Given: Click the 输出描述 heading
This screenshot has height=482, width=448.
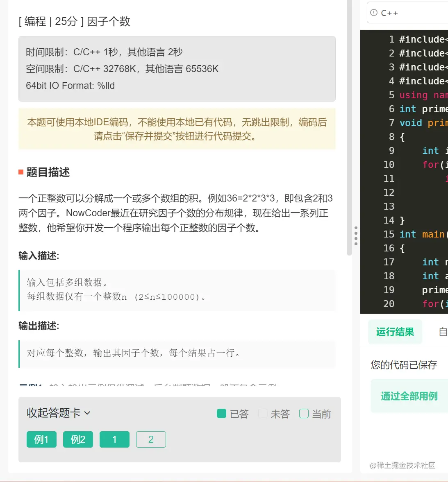Looking at the screenshot, I should click(x=39, y=326).
